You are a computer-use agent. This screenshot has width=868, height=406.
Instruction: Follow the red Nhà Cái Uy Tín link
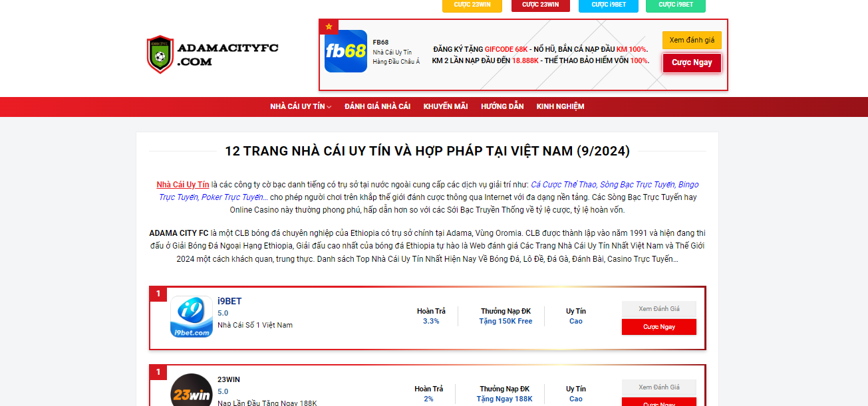(x=183, y=185)
